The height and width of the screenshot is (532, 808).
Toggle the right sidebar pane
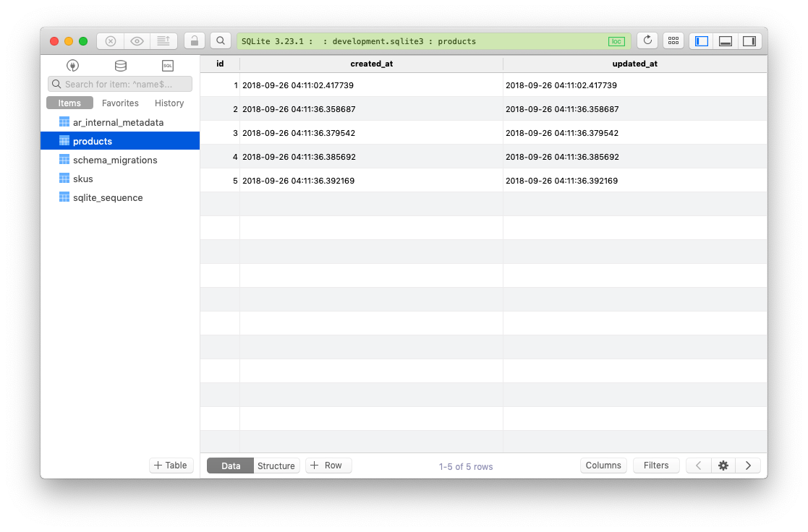[x=749, y=41]
